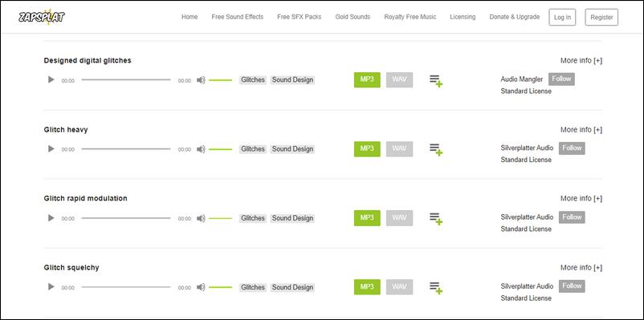Open Royalty Free Music page

pos(410,17)
